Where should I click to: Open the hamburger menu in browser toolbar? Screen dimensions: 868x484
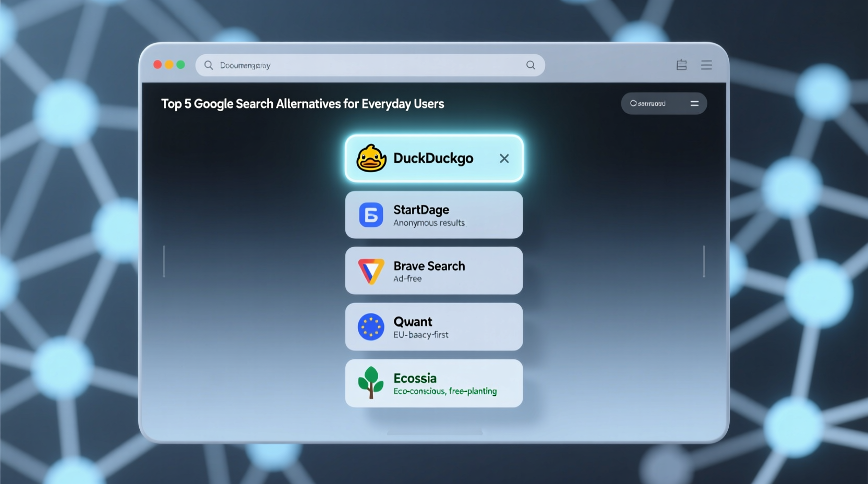click(x=706, y=65)
